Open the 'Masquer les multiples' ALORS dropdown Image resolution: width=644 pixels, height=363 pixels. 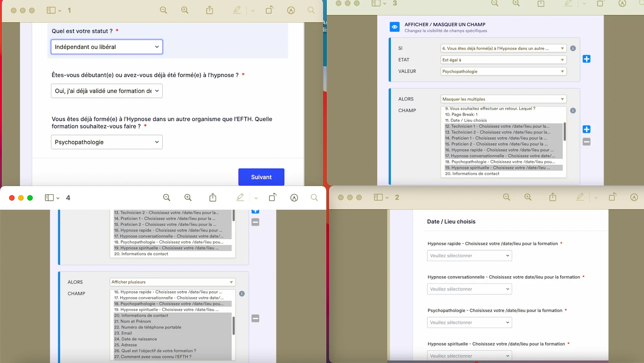pyautogui.click(x=503, y=99)
